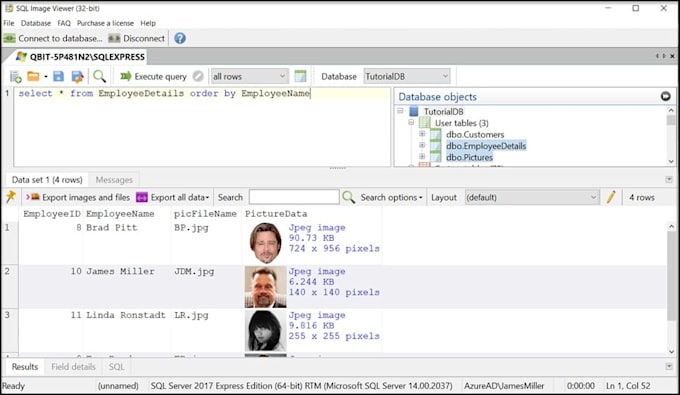The width and height of the screenshot is (680, 395).
Task: Click results grid scrollbar down arrow
Action: pos(671,352)
